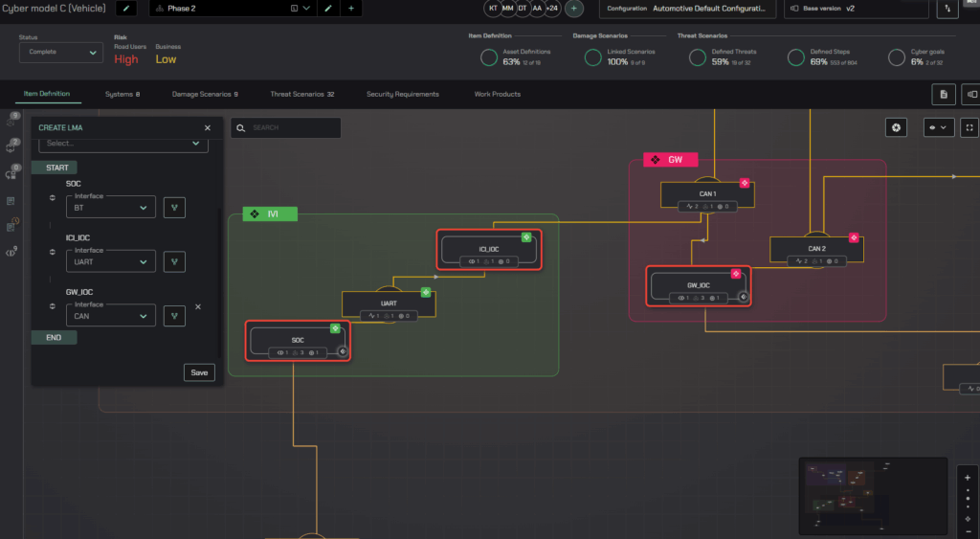
Task: Select the ICI_IOC node in the diagram
Action: click(489, 250)
